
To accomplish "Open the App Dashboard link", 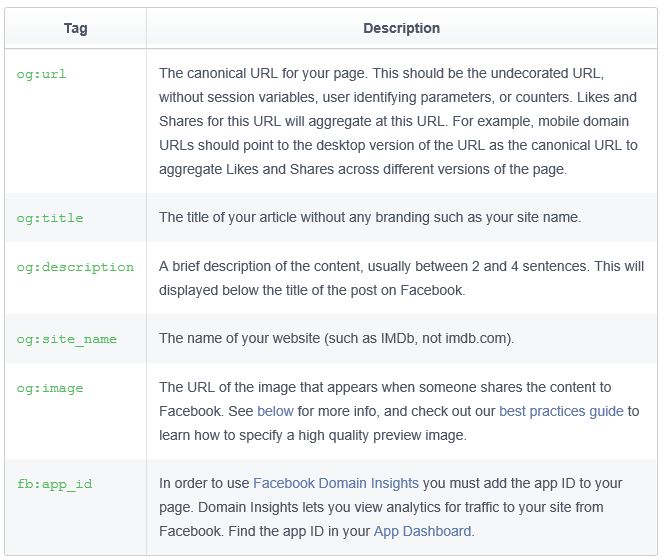I will coord(422,531).
